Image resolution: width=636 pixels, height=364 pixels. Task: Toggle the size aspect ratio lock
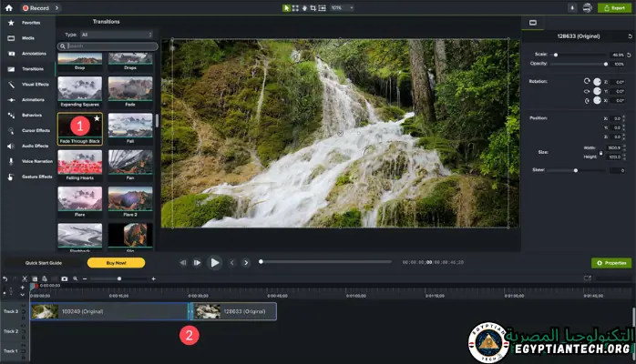600,152
